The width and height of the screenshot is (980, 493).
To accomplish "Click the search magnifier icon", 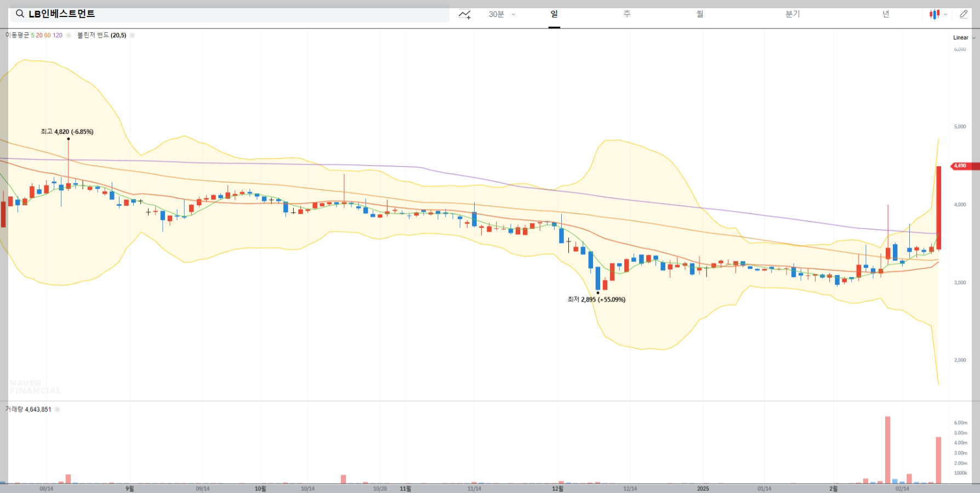I will click(20, 14).
